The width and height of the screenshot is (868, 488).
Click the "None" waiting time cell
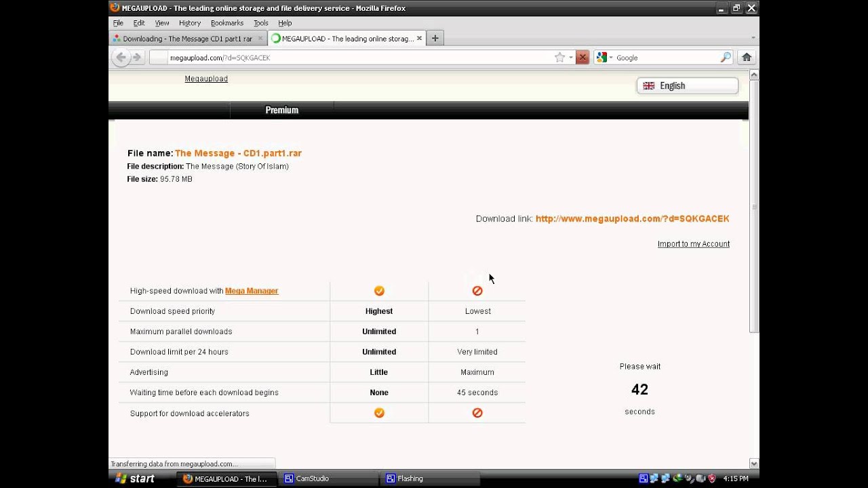pyautogui.click(x=379, y=392)
